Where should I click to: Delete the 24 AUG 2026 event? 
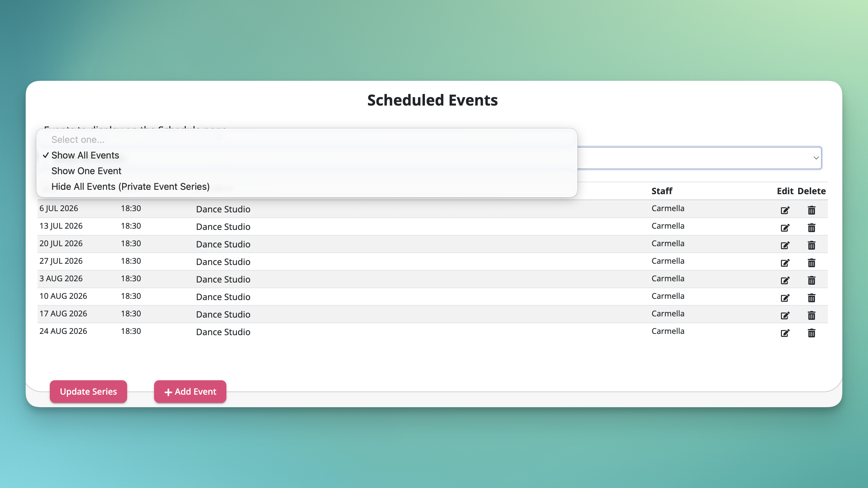click(x=811, y=333)
